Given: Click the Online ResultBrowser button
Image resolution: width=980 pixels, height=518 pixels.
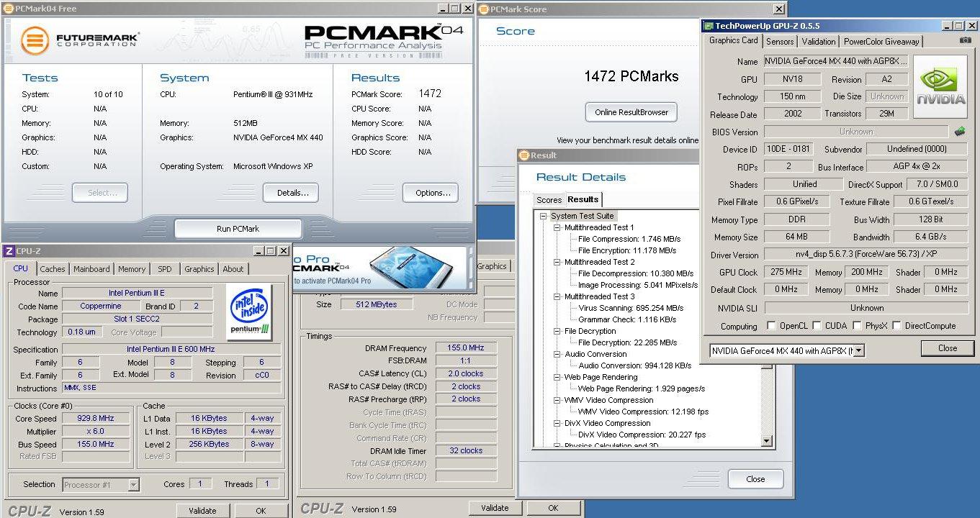Looking at the screenshot, I should pos(631,112).
